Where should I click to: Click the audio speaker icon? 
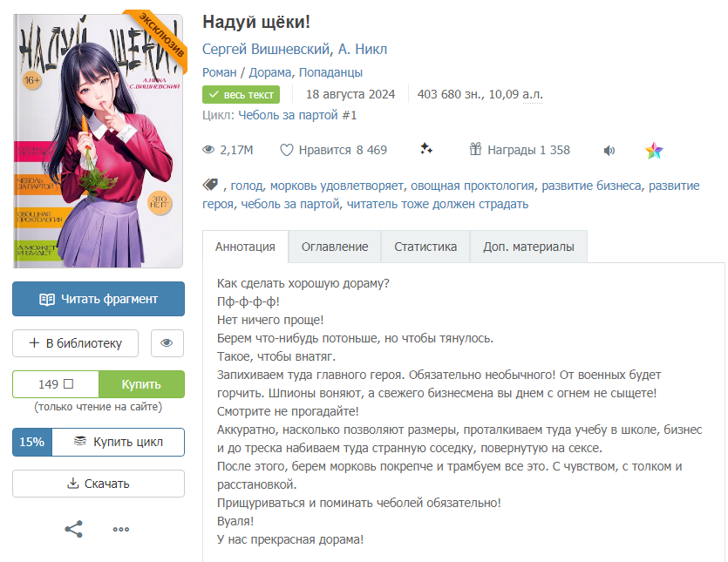click(x=609, y=151)
